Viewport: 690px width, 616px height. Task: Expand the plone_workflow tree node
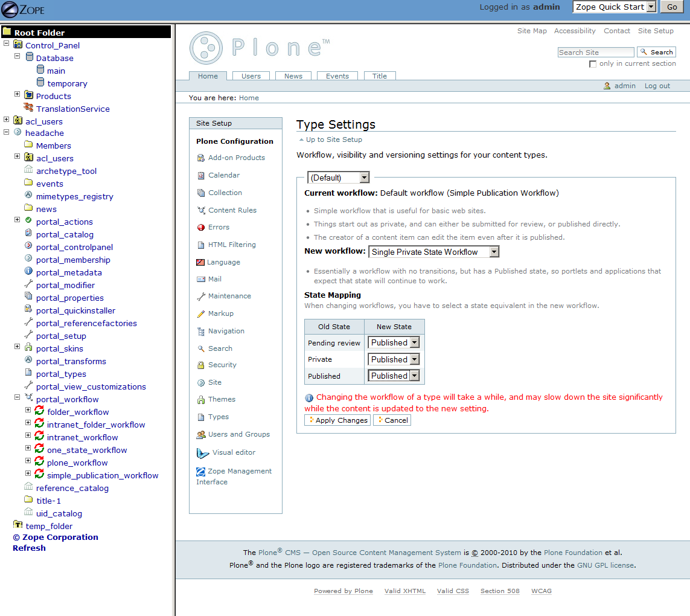click(x=28, y=461)
